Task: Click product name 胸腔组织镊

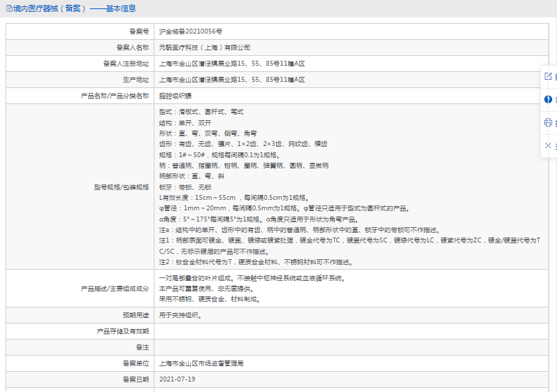Action: (175, 96)
